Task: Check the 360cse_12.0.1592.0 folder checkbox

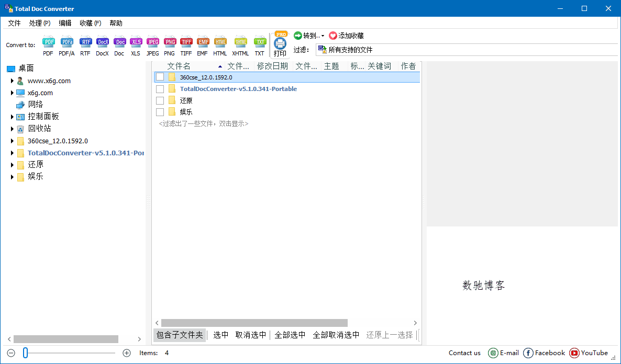Action: (x=160, y=77)
